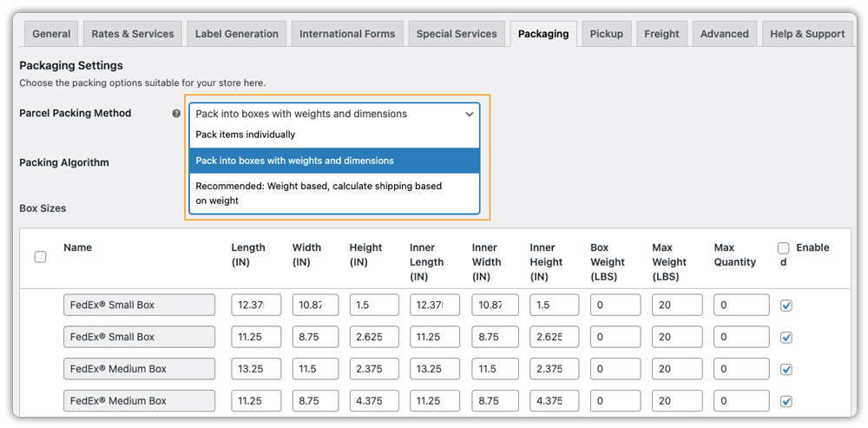Tick the select-all checkbox beside Name header
The width and height of the screenshot is (868, 428).
tap(40, 256)
